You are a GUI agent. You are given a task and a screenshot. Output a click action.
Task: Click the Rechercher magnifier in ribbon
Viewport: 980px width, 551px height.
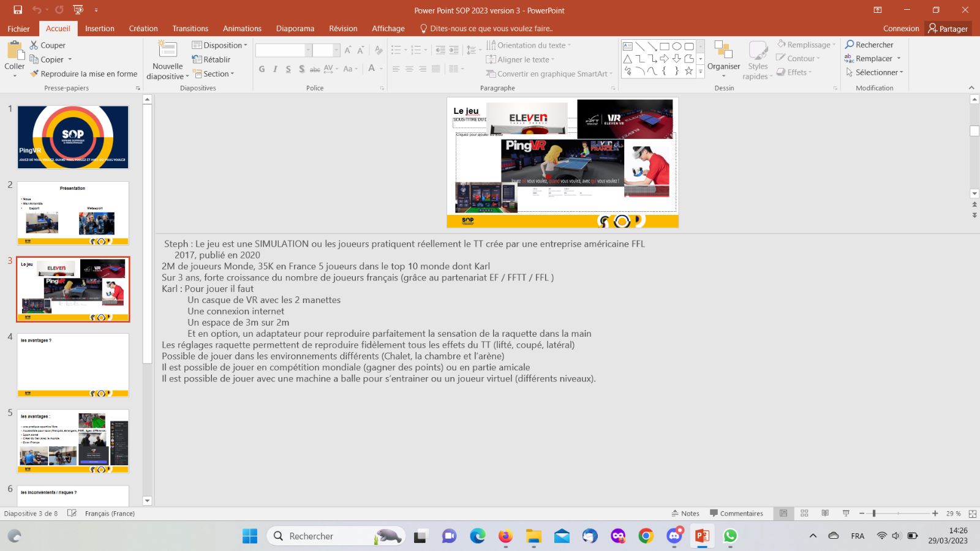[850, 45]
